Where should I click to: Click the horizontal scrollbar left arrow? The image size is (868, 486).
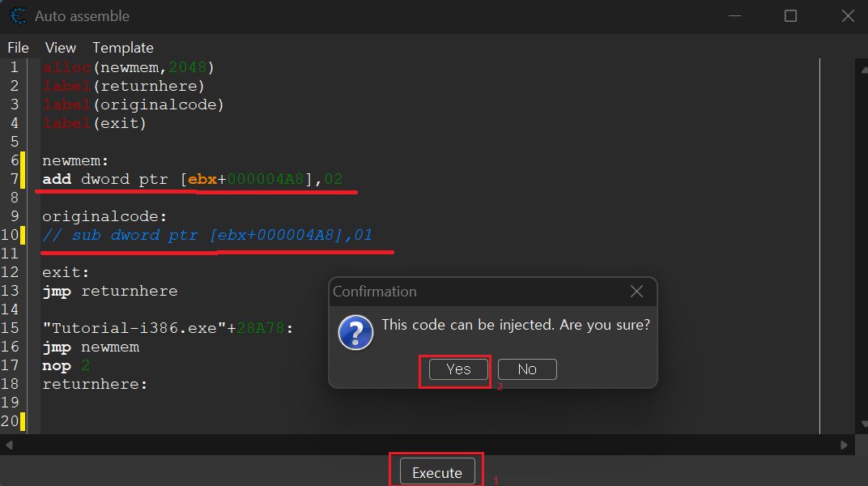coord(9,445)
